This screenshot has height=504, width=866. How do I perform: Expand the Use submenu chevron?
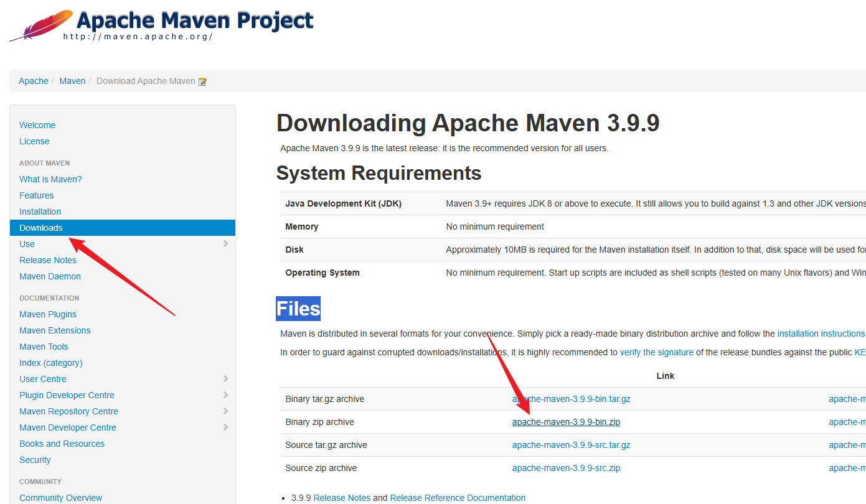point(225,244)
